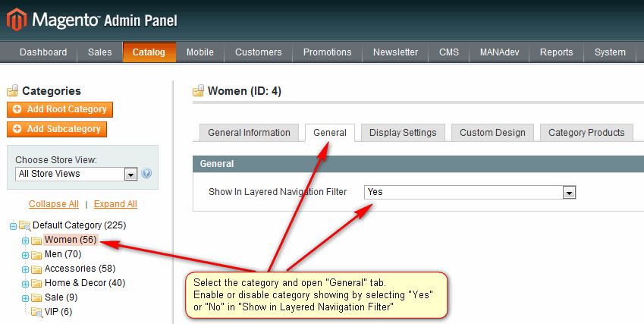Click the General section header bar
Image resolution: width=644 pixels, height=324 pixels.
coord(418,164)
